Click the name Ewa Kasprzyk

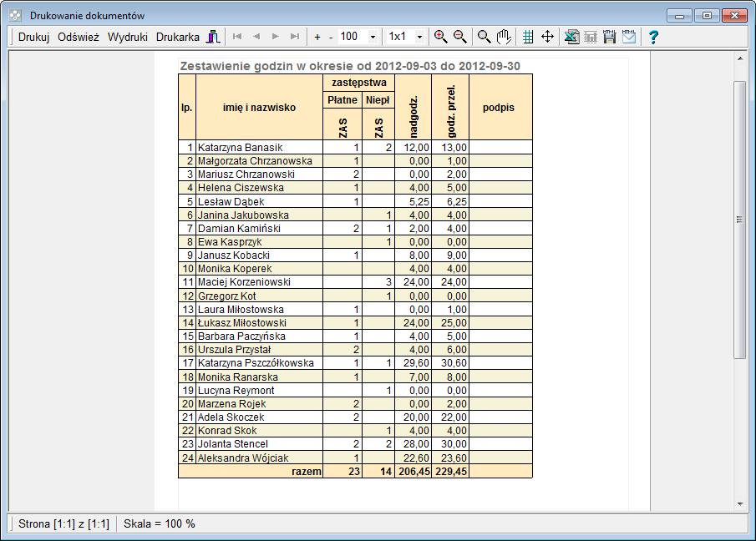point(230,242)
